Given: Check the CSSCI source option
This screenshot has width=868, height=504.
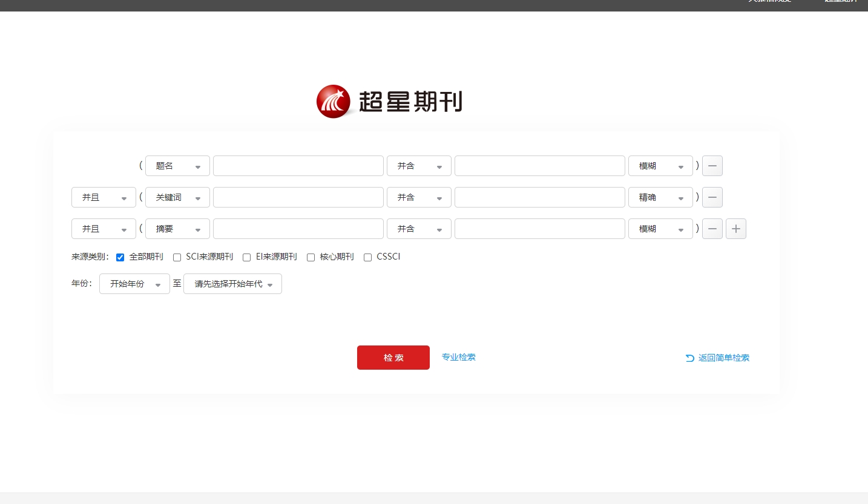Looking at the screenshot, I should (x=367, y=257).
